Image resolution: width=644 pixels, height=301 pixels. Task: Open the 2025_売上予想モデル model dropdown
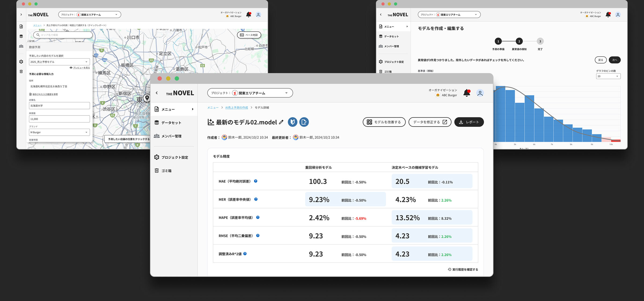(x=59, y=62)
